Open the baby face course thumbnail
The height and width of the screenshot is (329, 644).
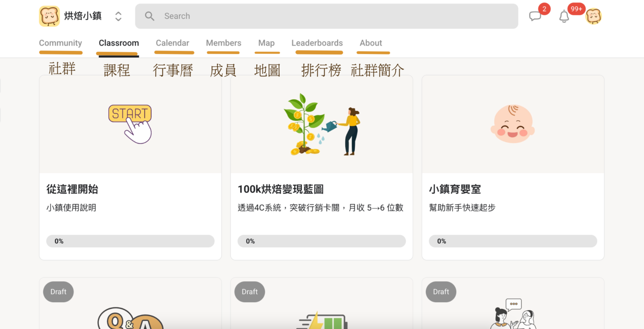click(513, 124)
